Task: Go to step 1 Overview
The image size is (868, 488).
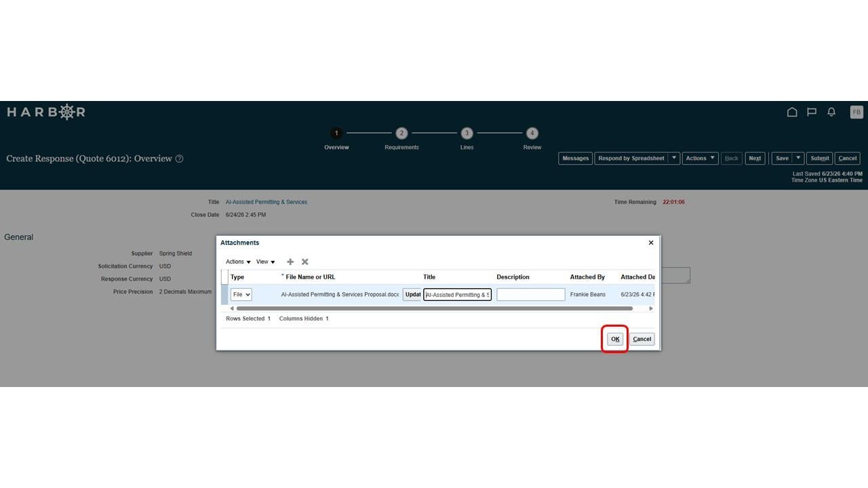Action: coord(336,134)
